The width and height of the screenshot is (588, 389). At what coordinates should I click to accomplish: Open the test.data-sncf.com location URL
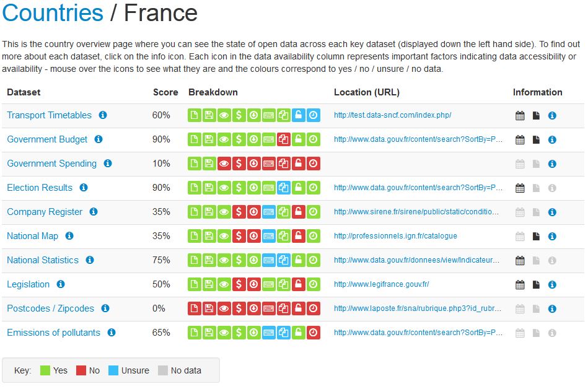(392, 115)
